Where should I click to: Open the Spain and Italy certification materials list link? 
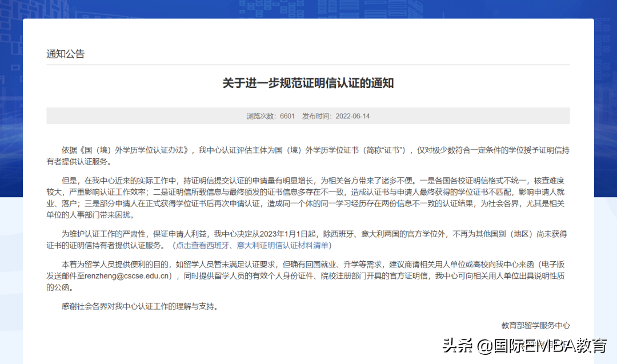(x=252, y=246)
